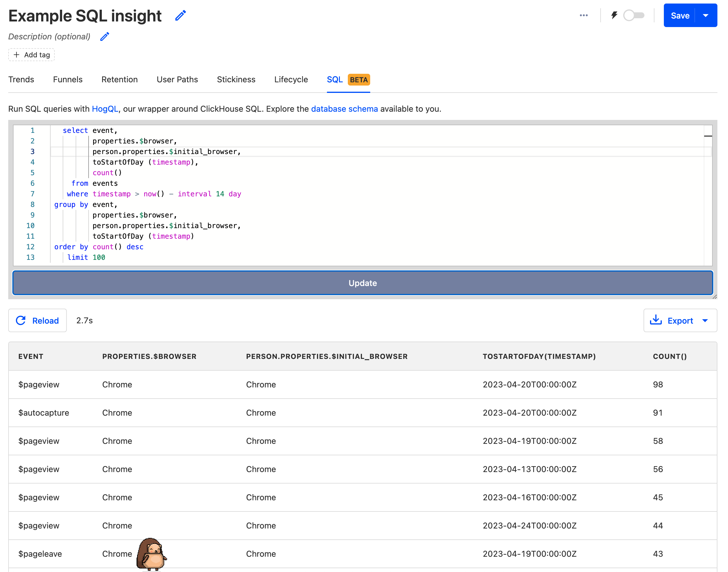Place cursor on line 7 of the SQL editor
The height and width of the screenshot is (572, 728).
[168, 194]
